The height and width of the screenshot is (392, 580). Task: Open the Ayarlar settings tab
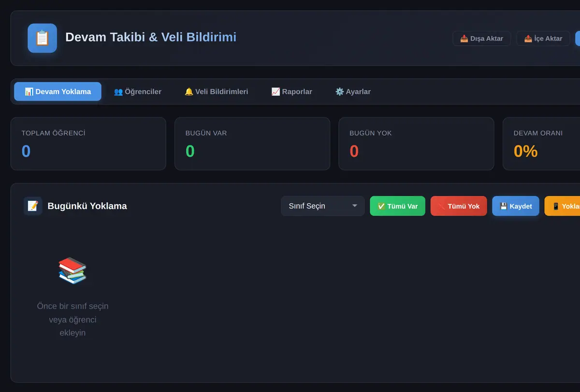pos(353,91)
